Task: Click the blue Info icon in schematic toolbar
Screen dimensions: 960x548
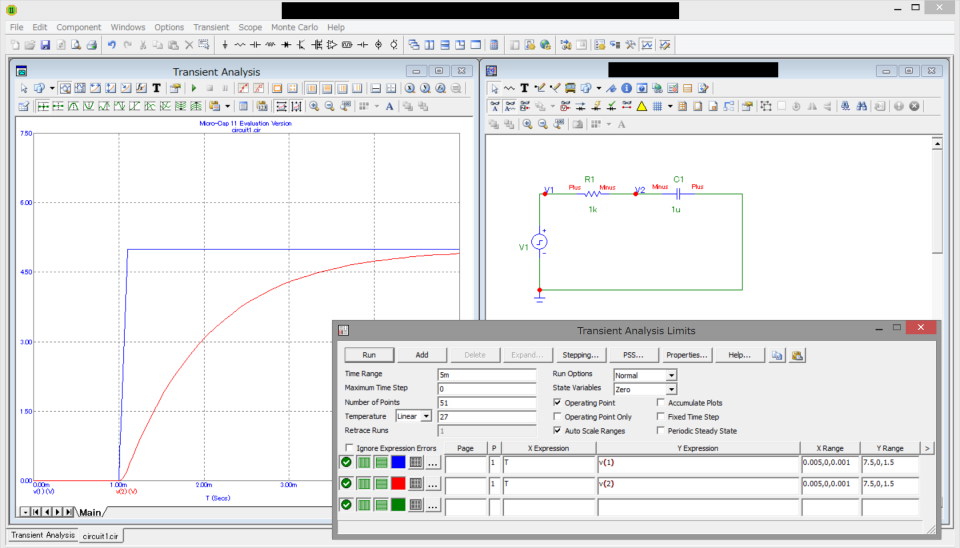Action: (626, 88)
